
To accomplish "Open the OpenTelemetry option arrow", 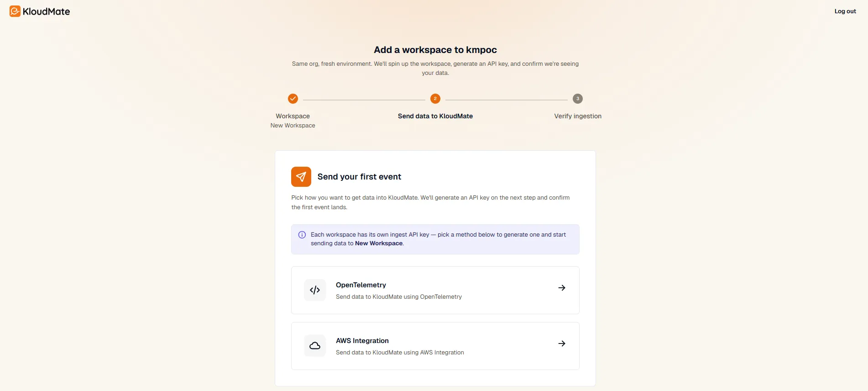I will (562, 288).
